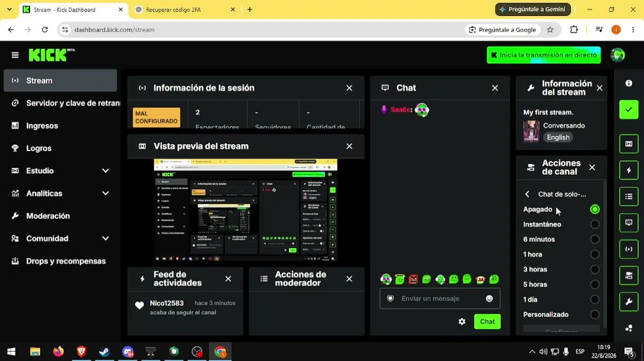Toggle the stream info wrench icon in right rail
This screenshot has width=644, height=361.
point(629,302)
